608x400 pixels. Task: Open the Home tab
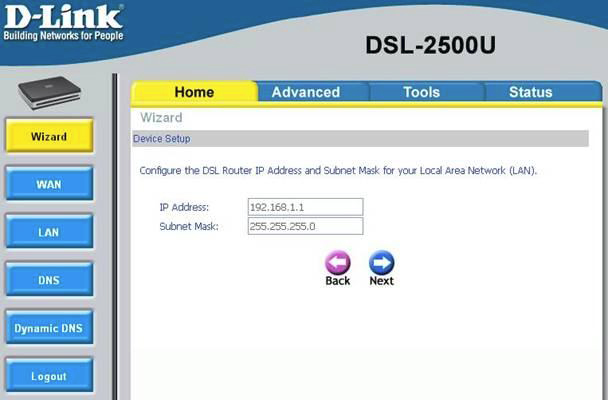click(194, 92)
